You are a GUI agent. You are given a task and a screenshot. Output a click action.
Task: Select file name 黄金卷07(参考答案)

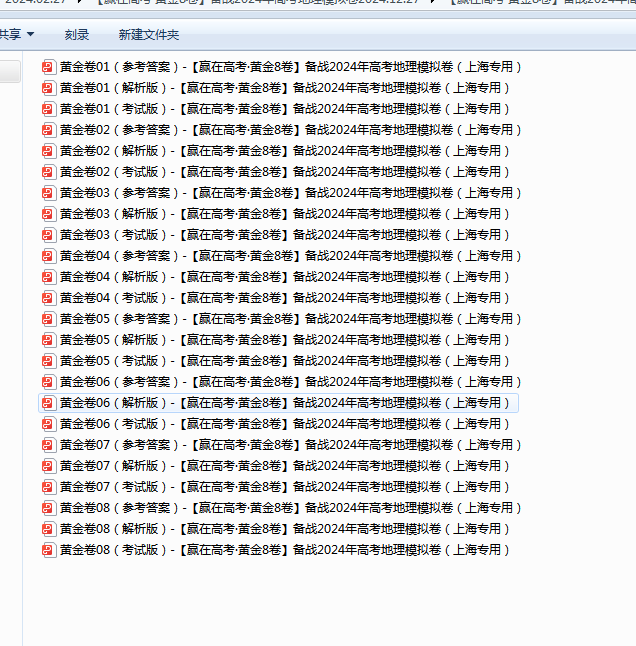pos(291,445)
